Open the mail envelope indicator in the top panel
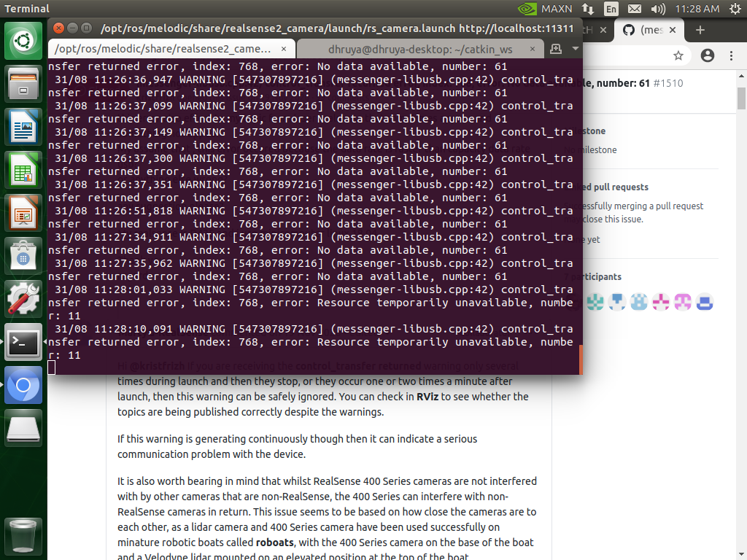 click(x=636, y=9)
